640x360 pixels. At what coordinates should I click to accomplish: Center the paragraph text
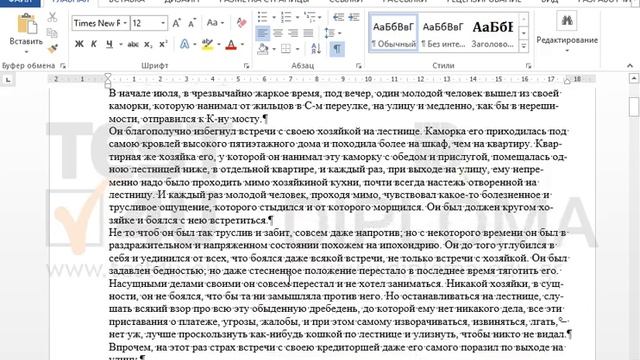click(278, 33)
